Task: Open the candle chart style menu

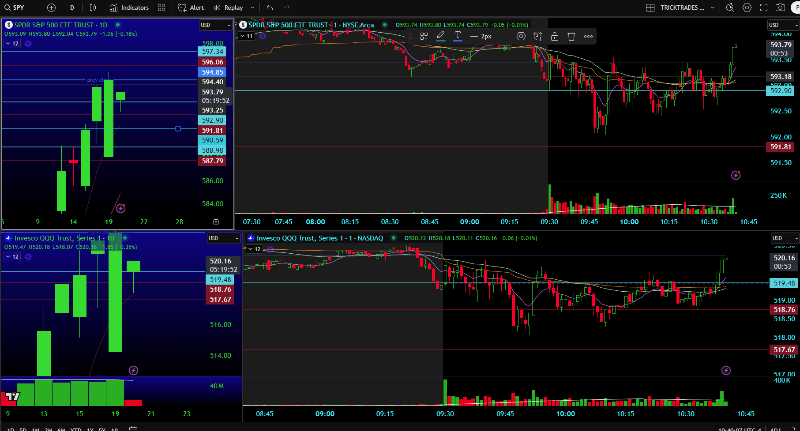Action: [x=93, y=8]
